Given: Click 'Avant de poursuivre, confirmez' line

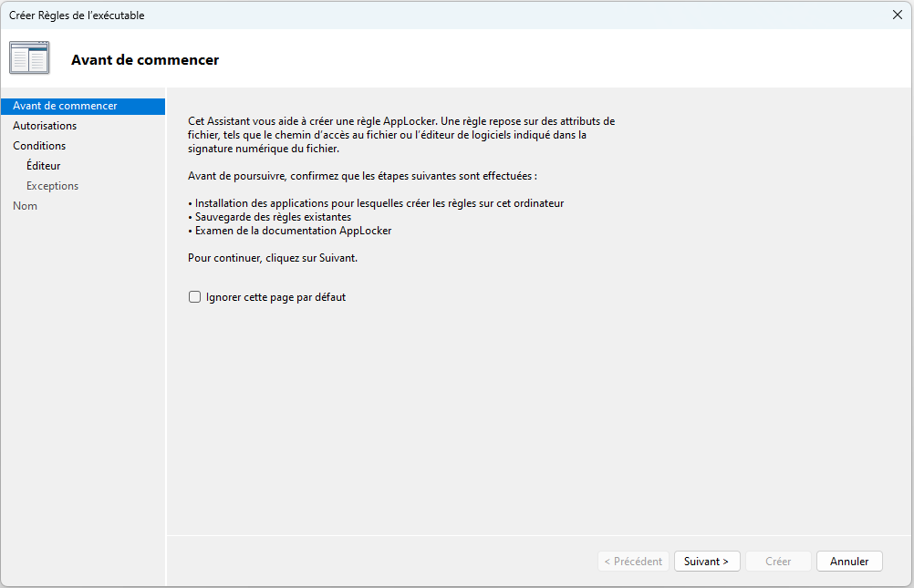Looking at the screenshot, I should point(362,176).
